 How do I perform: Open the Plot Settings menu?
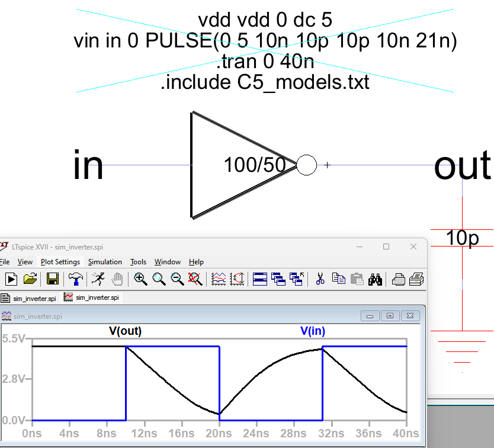60,261
